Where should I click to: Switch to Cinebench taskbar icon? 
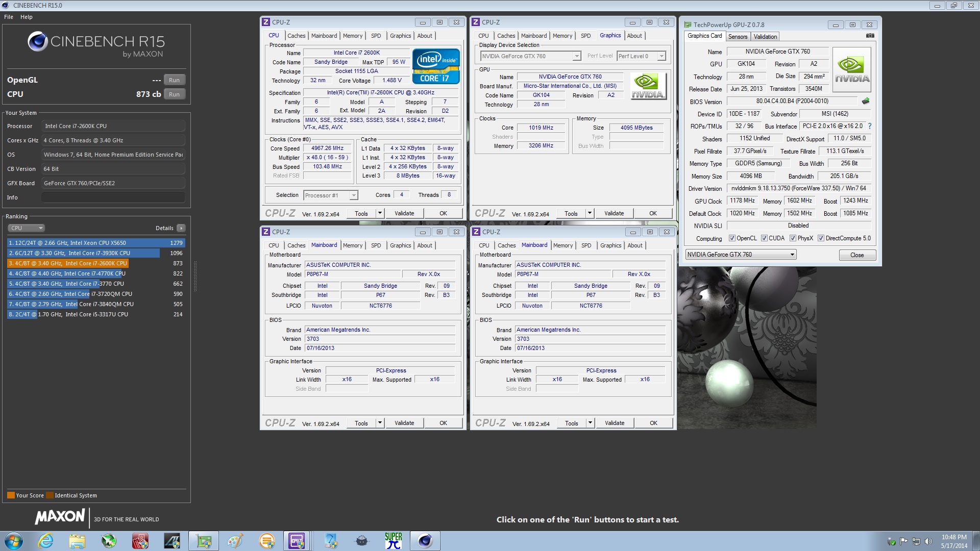[x=425, y=541]
